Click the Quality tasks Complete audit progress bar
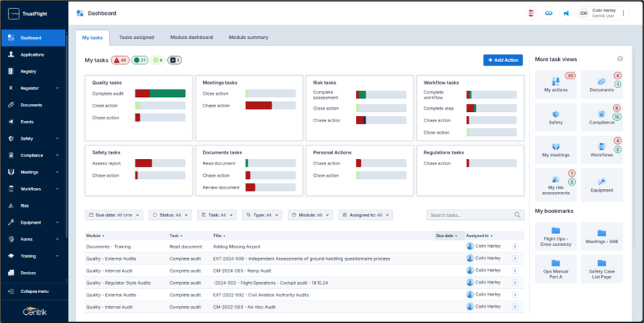Viewport: 644px width, 323px height. (x=160, y=94)
